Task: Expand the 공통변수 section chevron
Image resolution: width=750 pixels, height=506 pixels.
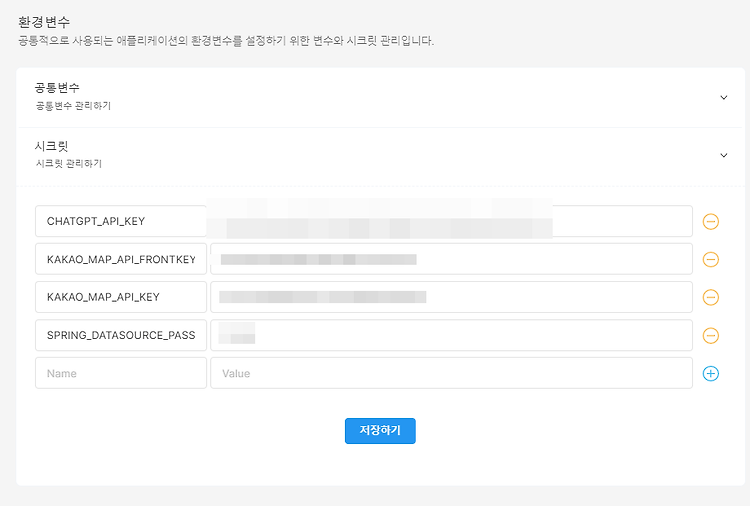Action: pyautogui.click(x=724, y=98)
